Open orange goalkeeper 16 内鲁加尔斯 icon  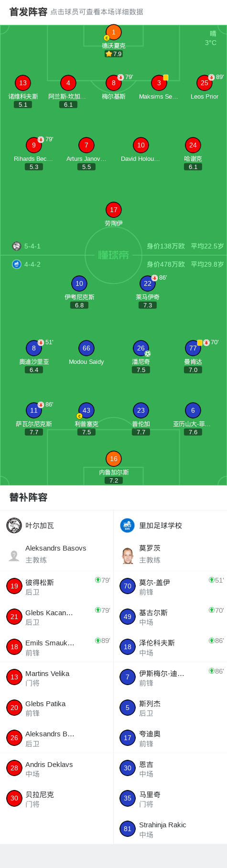[114, 459]
